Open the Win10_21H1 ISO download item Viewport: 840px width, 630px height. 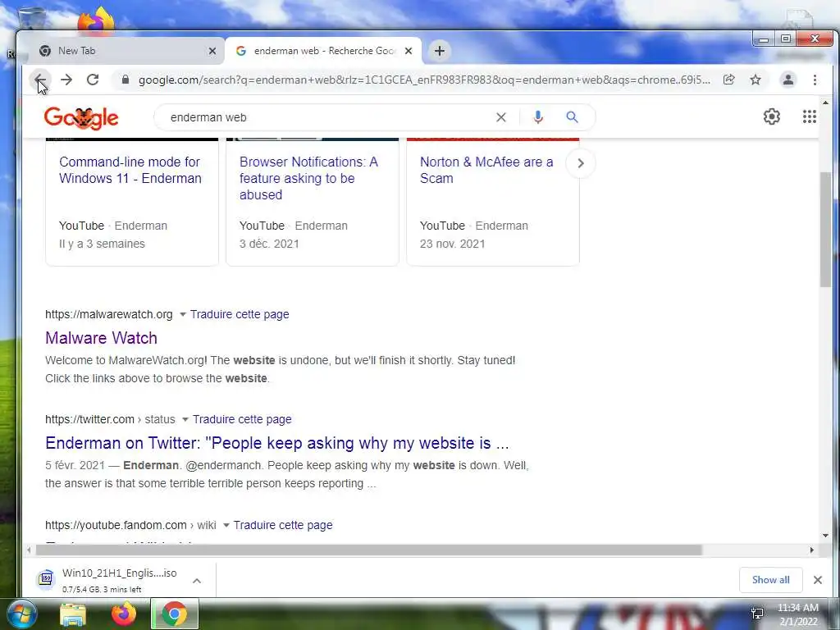(119, 580)
